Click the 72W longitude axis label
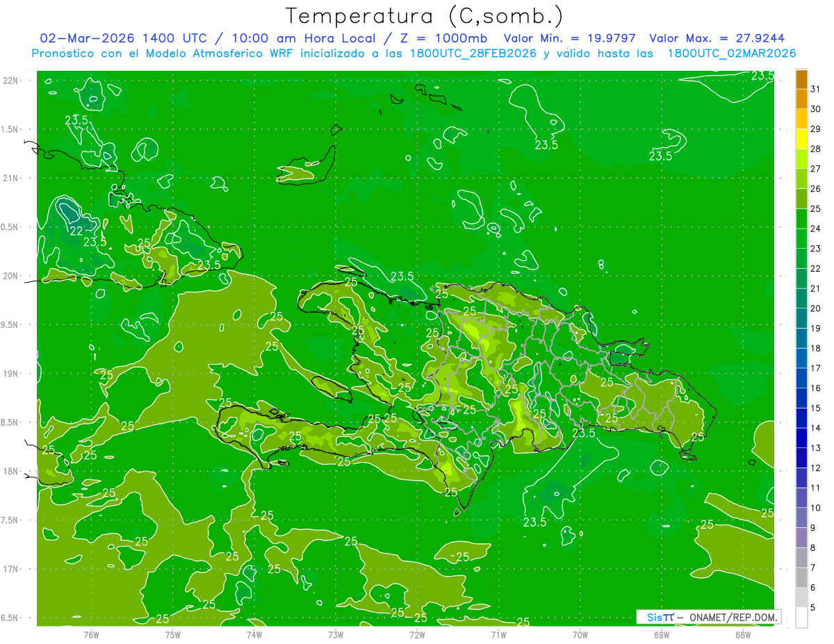The height and width of the screenshot is (644, 834). (417, 634)
